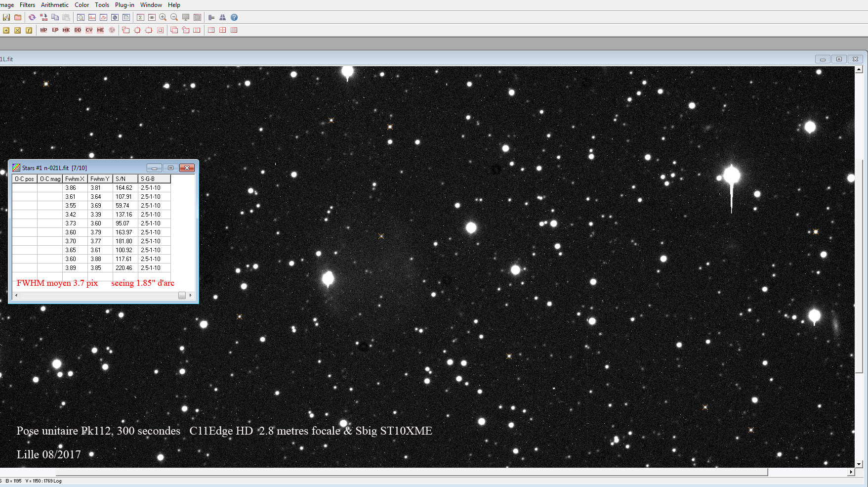Select the S/N value 137.16
Screen dimensions: 868x487
[124, 215]
